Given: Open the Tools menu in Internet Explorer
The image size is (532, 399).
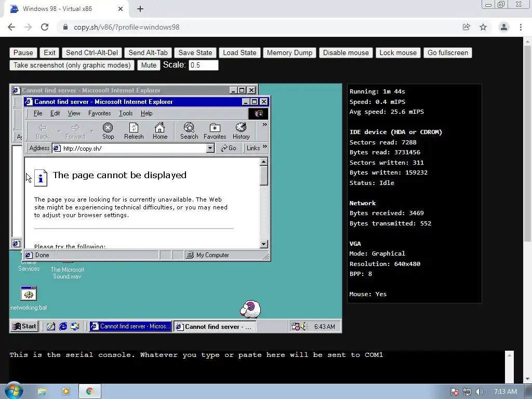Looking at the screenshot, I should 126,113.
